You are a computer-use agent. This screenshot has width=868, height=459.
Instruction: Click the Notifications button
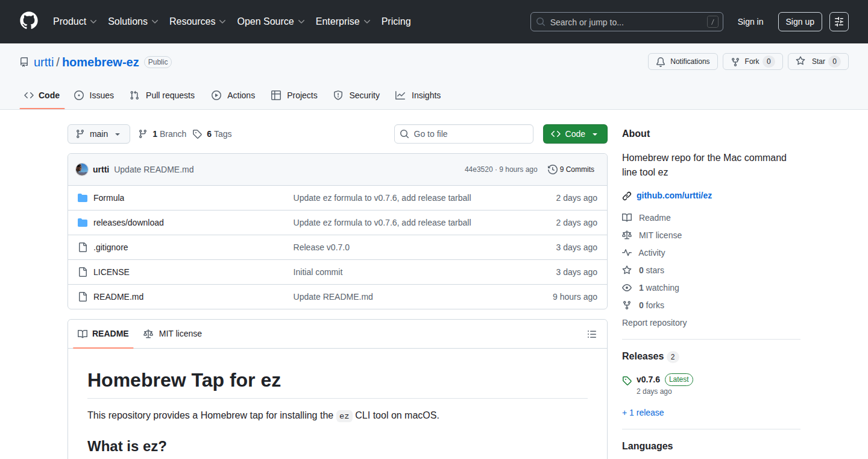pos(683,62)
